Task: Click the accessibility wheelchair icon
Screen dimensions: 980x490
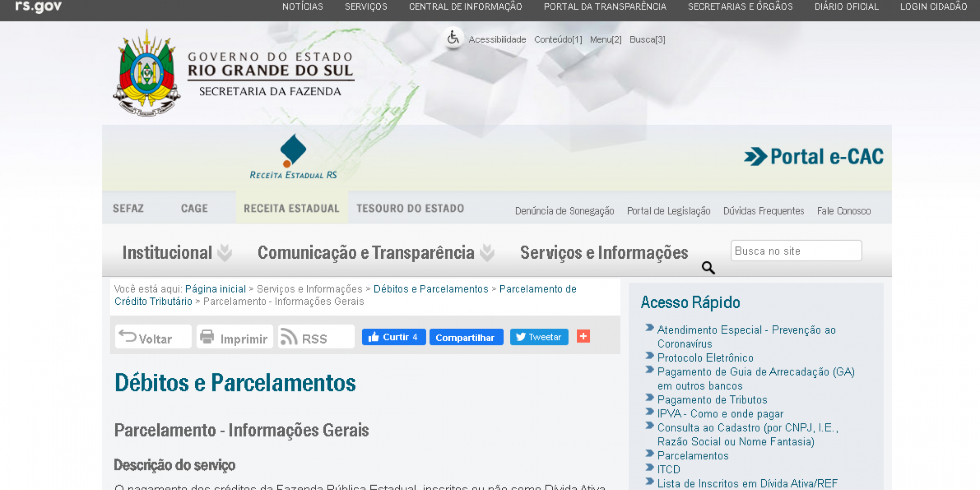Action: click(453, 38)
